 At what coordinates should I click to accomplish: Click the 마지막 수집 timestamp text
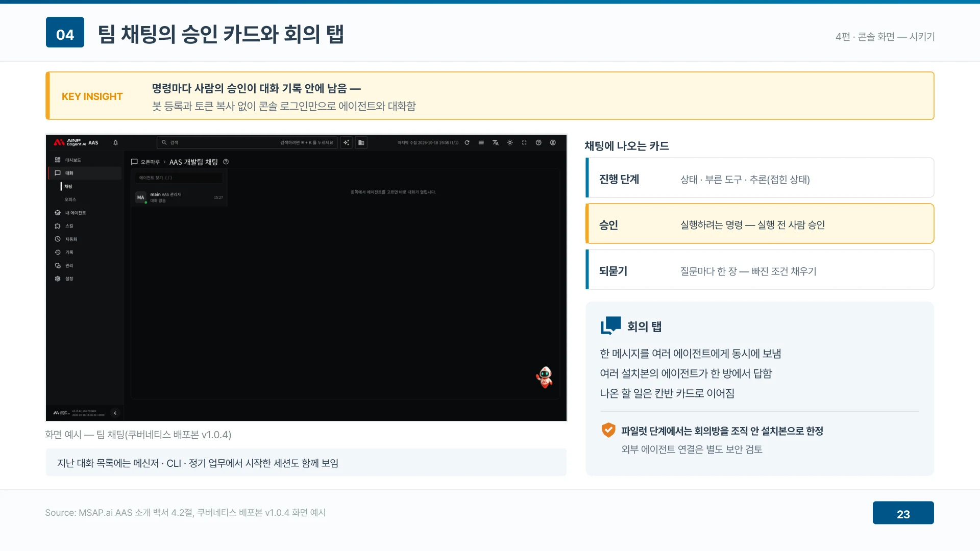click(x=428, y=143)
